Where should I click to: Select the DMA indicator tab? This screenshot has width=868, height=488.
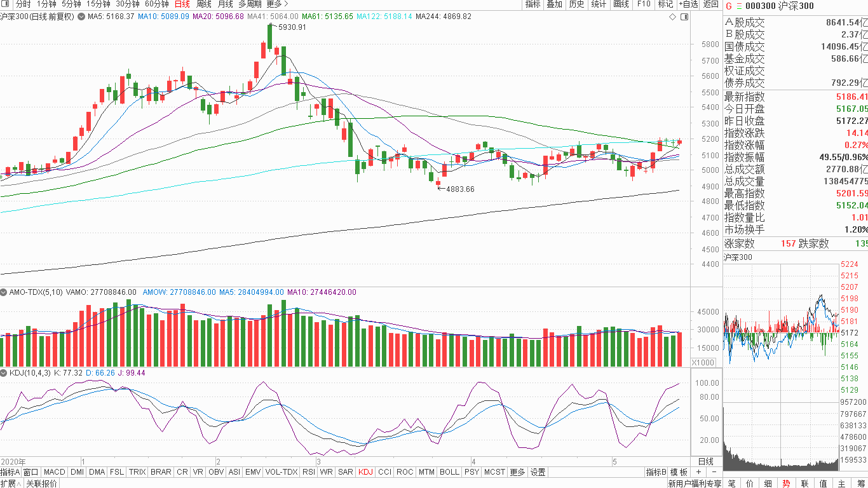point(97,472)
